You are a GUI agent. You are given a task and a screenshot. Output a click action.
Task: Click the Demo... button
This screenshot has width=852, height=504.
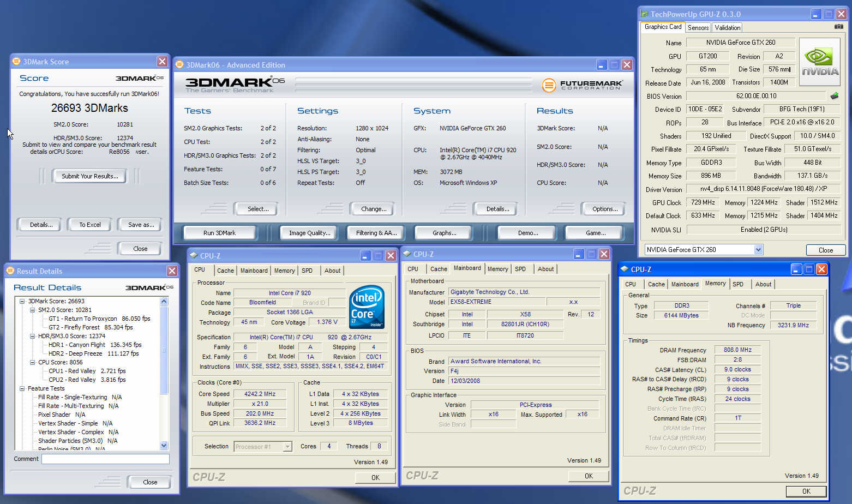click(x=528, y=233)
